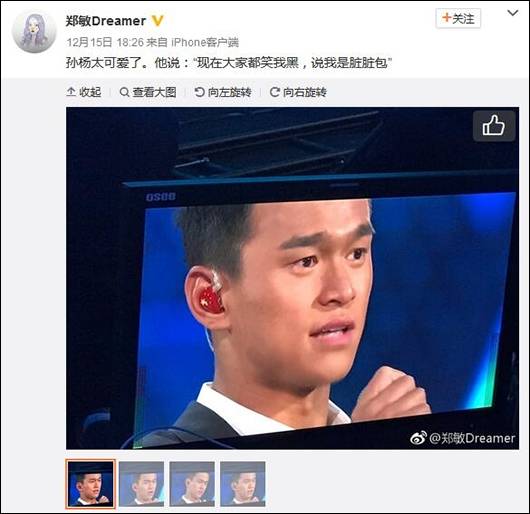Click the main enlarged photo

tap(292, 278)
